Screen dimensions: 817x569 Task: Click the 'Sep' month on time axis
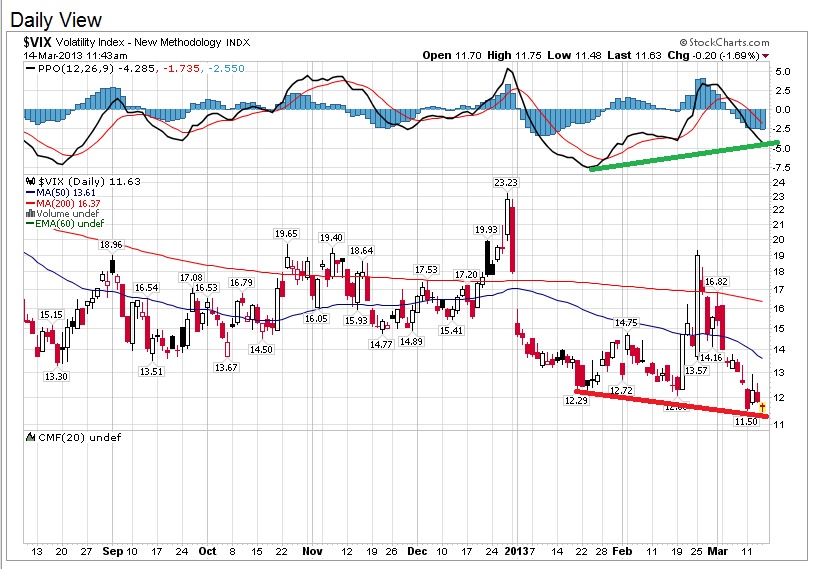tap(113, 551)
